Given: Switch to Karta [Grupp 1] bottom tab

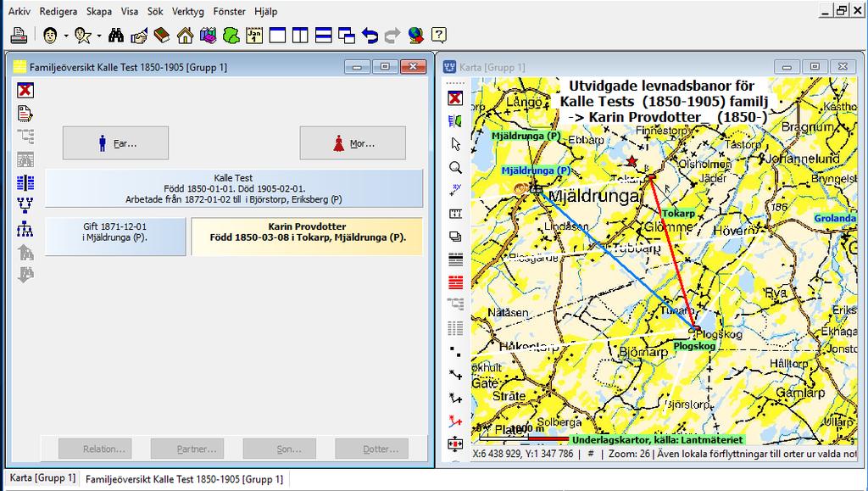Looking at the screenshot, I should click(42, 477).
